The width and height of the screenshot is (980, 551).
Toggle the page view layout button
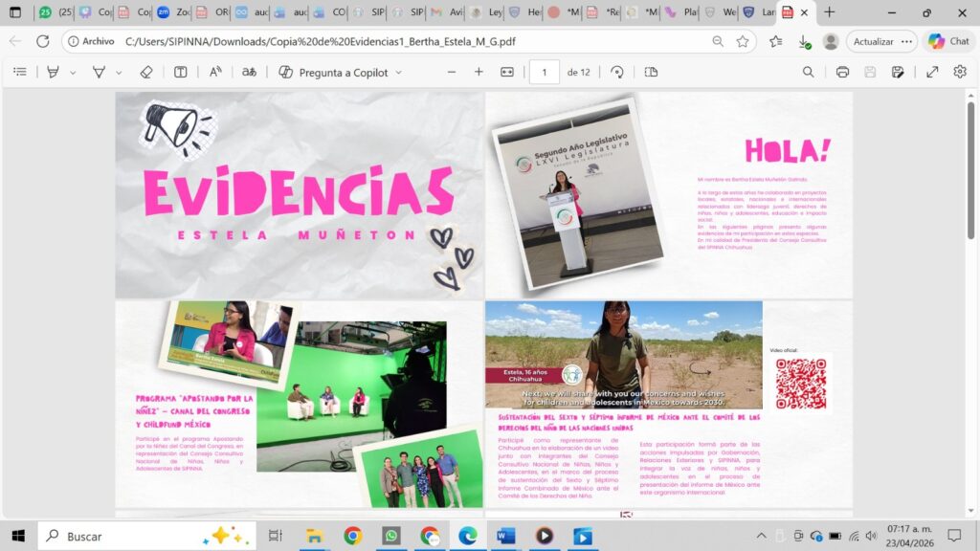[x=652, y=72]
